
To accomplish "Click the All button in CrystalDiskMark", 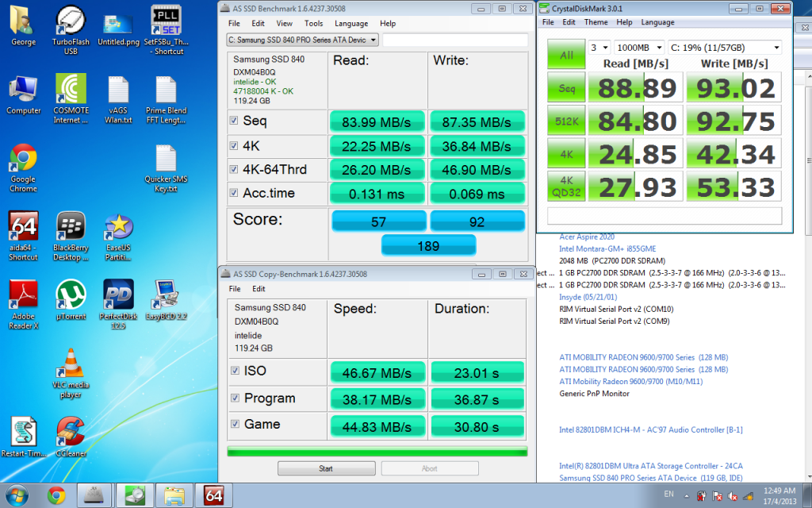I will pos(566,56).
